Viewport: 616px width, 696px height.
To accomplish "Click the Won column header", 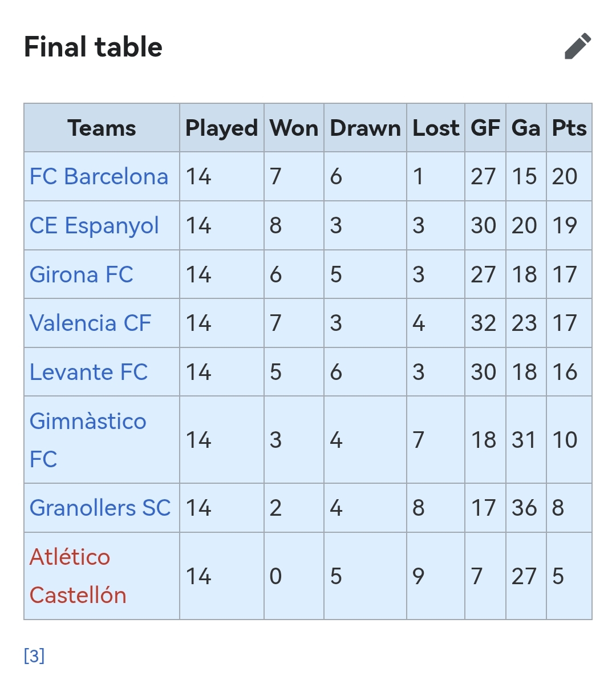I will [x=294, y=128].
